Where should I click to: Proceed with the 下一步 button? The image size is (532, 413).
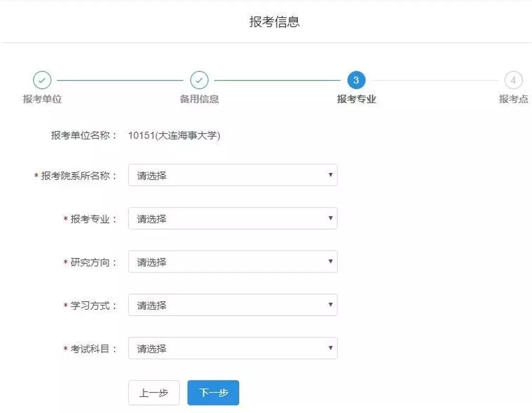[214, 393]
